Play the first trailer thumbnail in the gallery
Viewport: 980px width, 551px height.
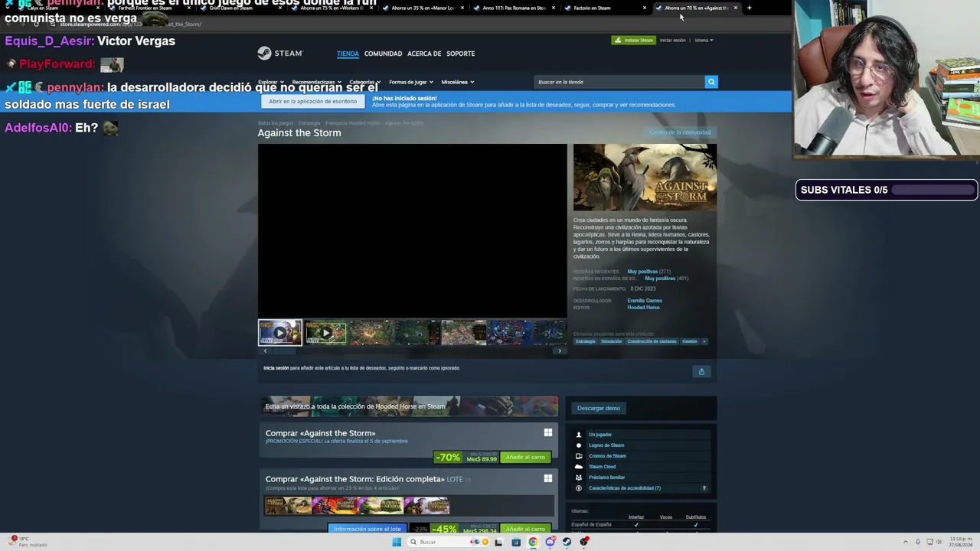(x=280, y=333)
